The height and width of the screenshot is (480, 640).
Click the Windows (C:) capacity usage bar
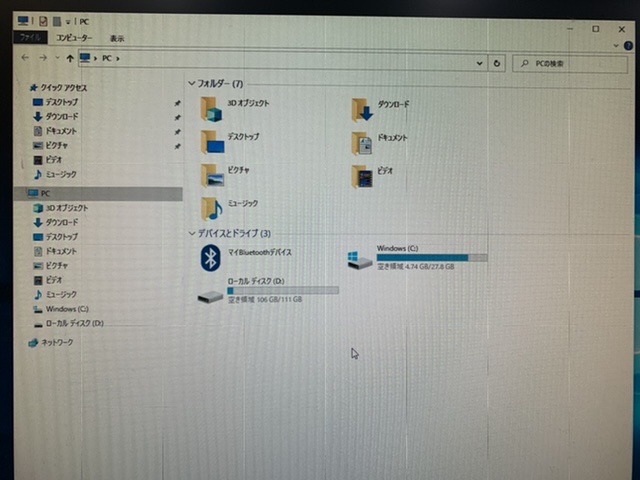431,258
